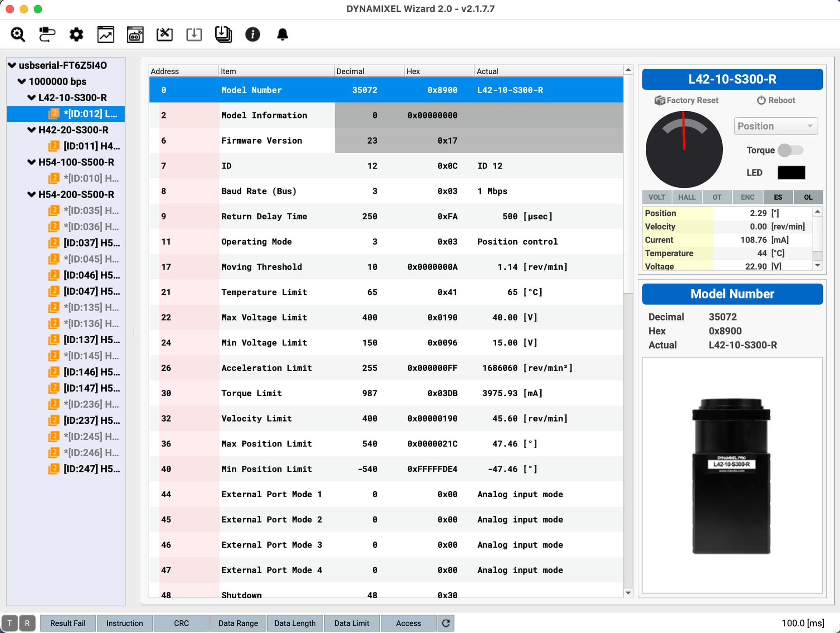The image size is (840, 633).
Task: Click the Baud Rate (Bus) row
Action: tap(386, 191)
